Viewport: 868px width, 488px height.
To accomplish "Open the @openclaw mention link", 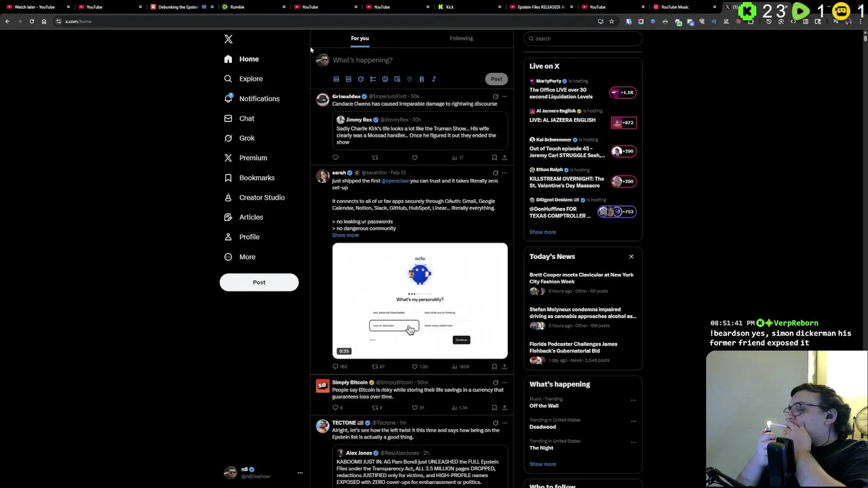I will 395,181.
